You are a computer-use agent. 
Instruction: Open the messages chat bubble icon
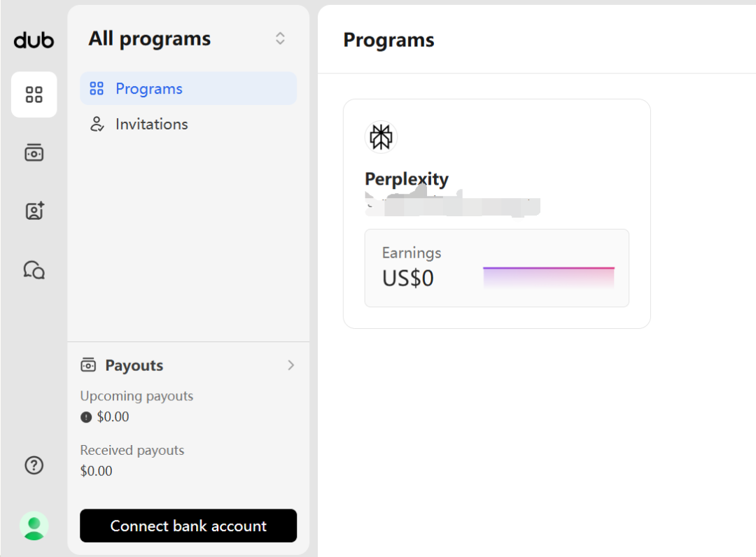(x=34, y=269)
